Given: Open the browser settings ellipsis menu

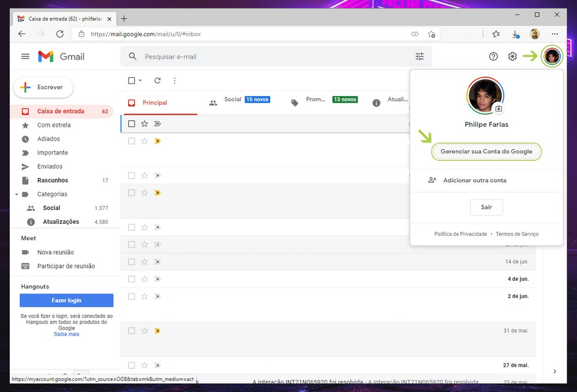Looking at the screenshot, I should click(x=554, y=34).
